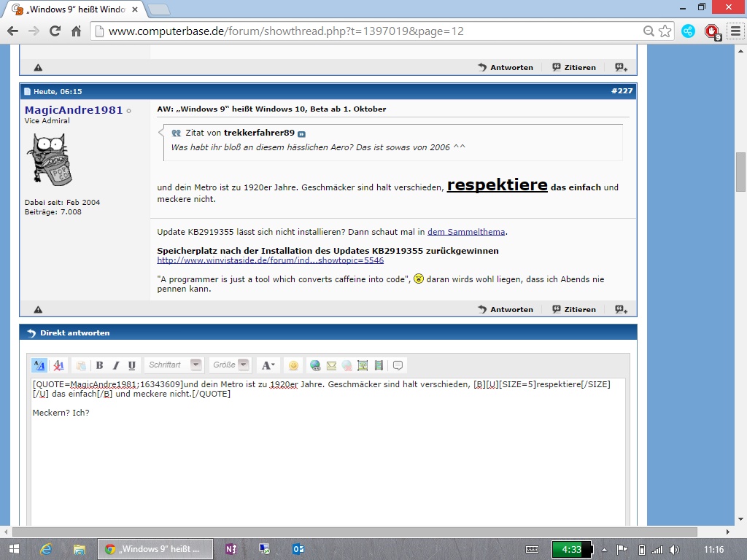This screenshot has height=560, width=747.
Task: Open MagicAndre1981's profile
Action: 74,110
